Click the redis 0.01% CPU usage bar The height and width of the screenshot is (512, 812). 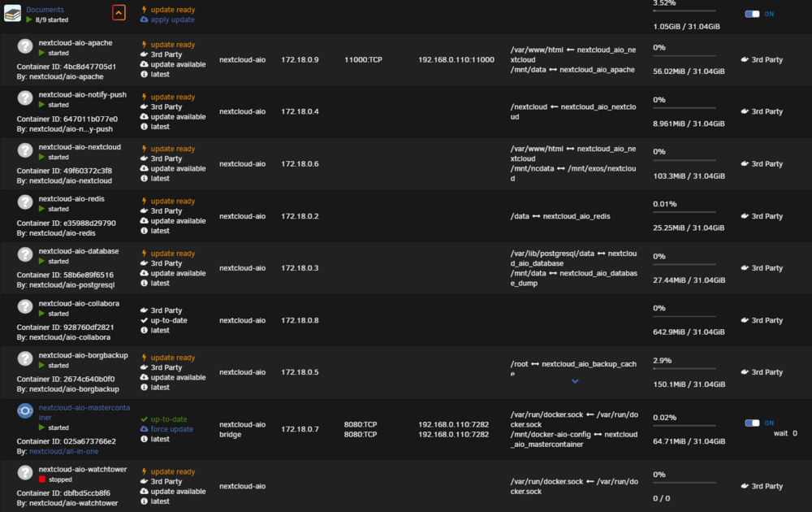[x=684, y=212]
